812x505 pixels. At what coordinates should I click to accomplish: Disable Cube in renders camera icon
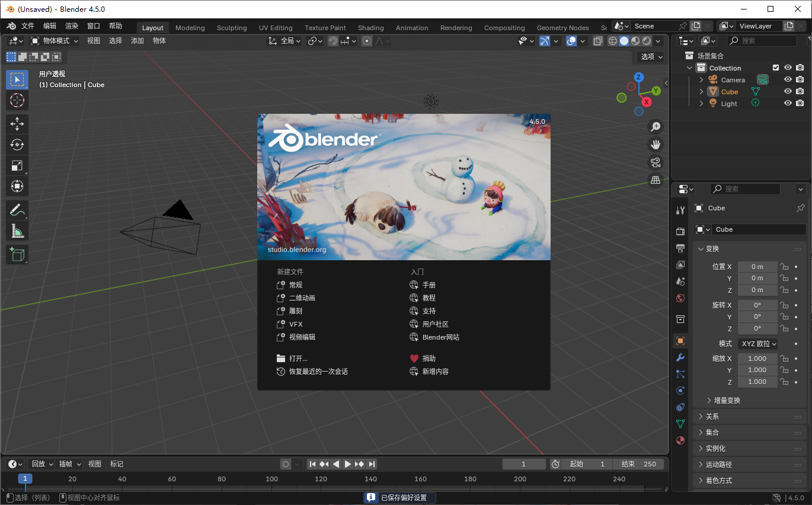point(800,91)
